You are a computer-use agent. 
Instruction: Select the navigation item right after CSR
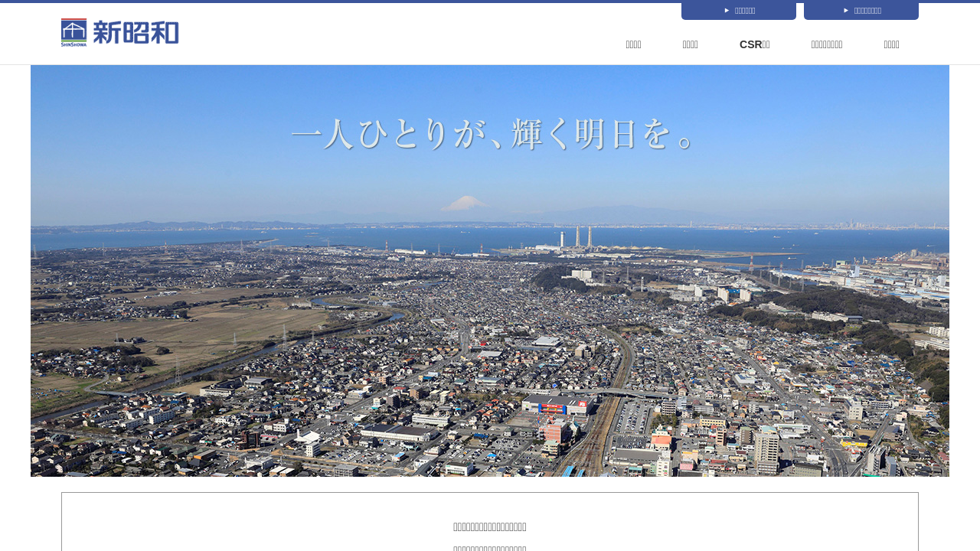coord(826,44)
